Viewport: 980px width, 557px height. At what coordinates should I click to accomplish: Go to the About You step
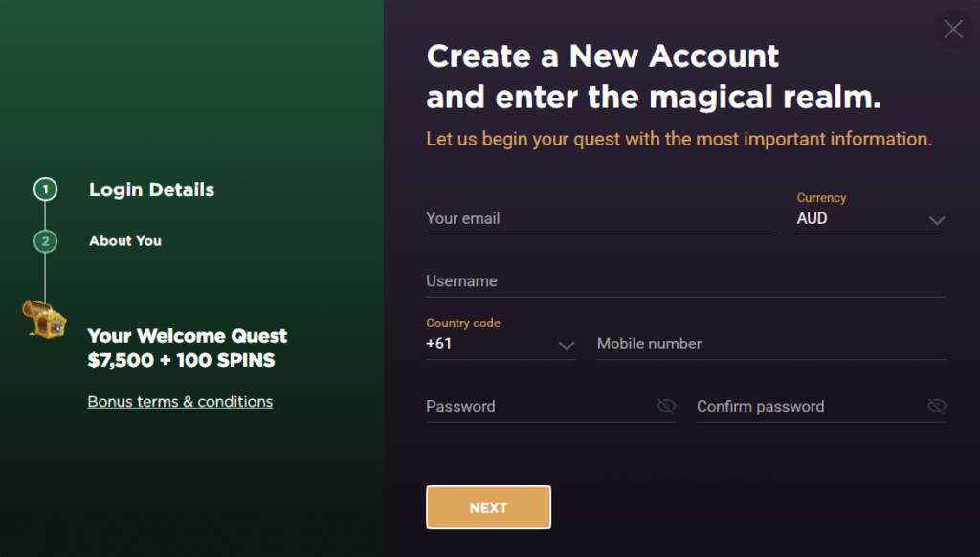pos(125,240)
